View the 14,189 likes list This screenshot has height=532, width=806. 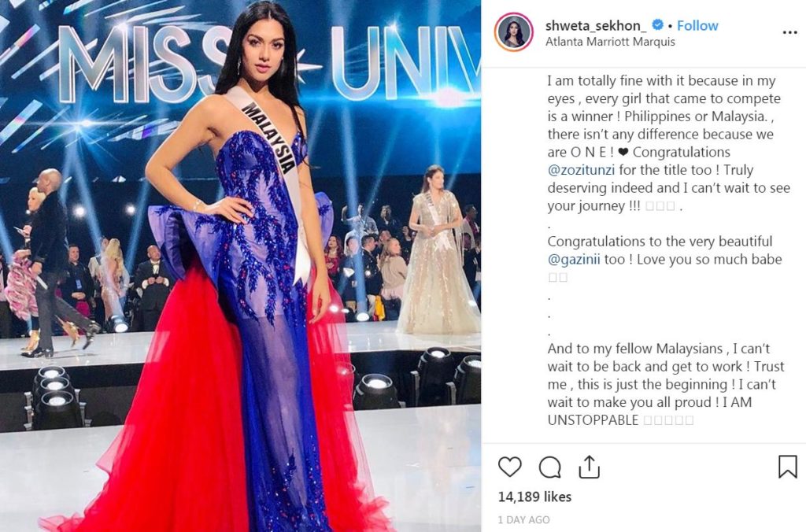click(534, 497)
